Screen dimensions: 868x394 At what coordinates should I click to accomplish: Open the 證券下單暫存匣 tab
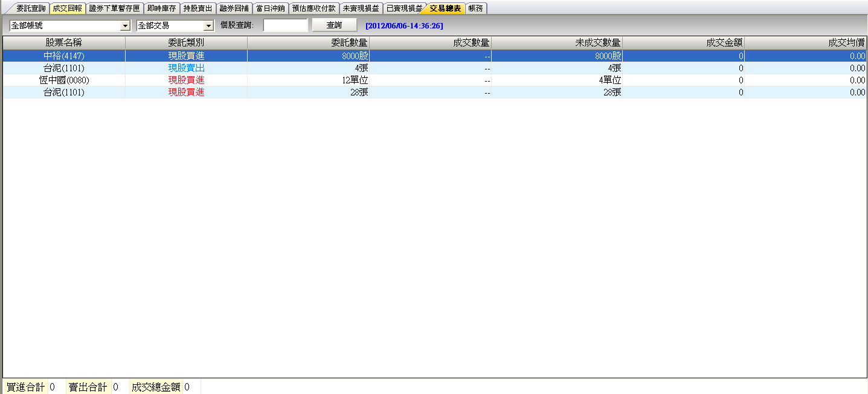click(x=114, y=8)
